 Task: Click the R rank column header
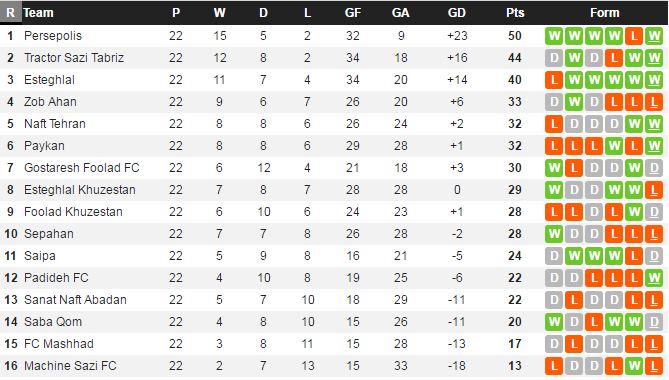pos(10,13)
